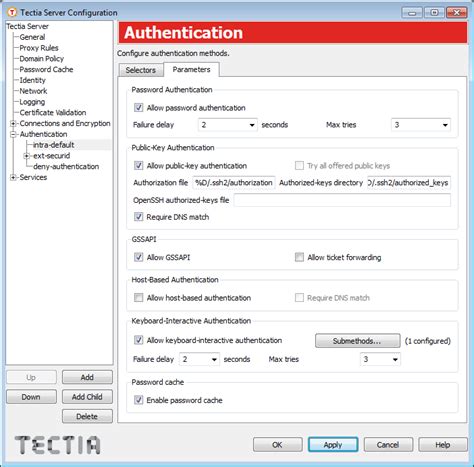The height and width of the screenshot is (467, 474).
Task: Select Connections and Encryption tree label
Action: point(65,123)
